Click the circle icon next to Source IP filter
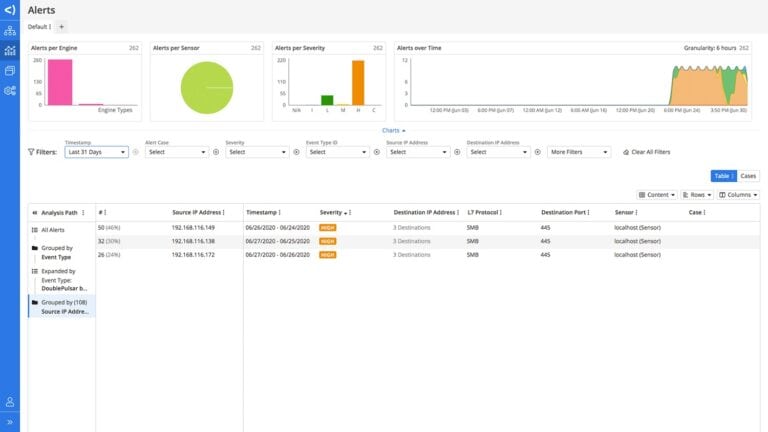The height and width of the screenshot is (432, 768). (457, 152)
